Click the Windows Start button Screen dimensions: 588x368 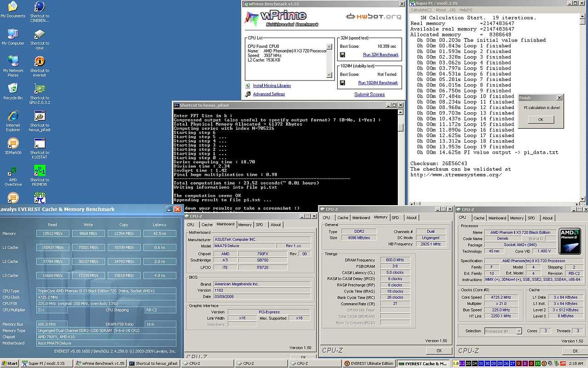(x=10, y=363)
